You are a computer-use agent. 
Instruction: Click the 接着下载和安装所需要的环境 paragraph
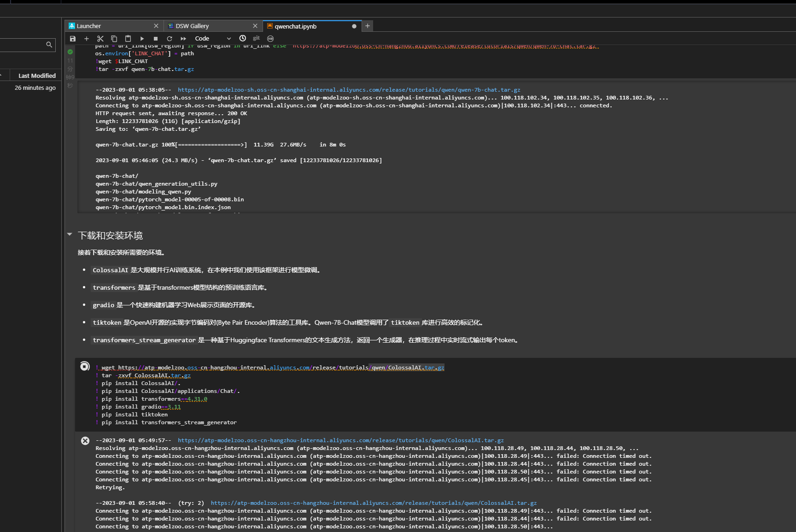coord(122,252)
